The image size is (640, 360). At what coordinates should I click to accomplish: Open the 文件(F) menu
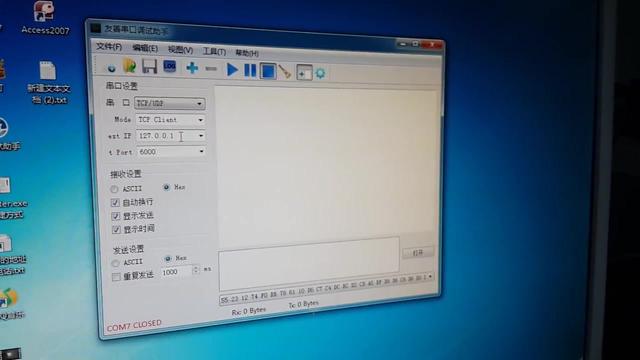point(109,47)
